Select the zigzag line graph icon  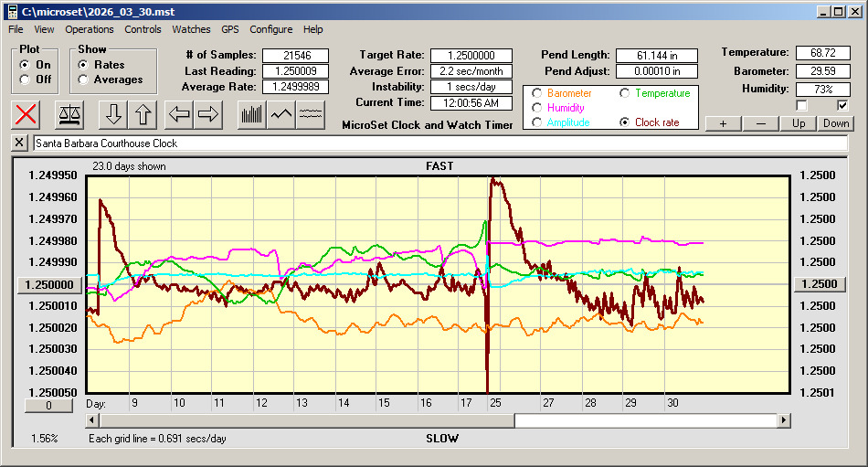tap(281, 114)
